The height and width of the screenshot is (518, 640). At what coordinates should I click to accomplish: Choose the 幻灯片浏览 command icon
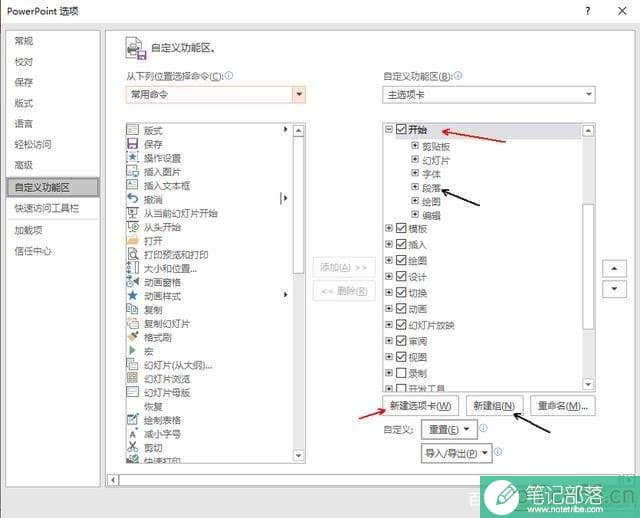coord(132,378)
